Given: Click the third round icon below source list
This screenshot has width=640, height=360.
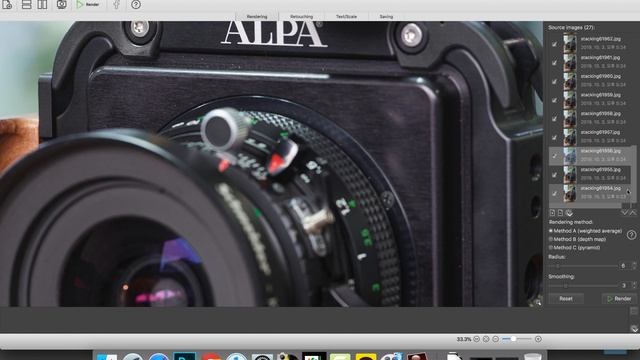Looking at the screenshot, I should click(x=569, y=213).
